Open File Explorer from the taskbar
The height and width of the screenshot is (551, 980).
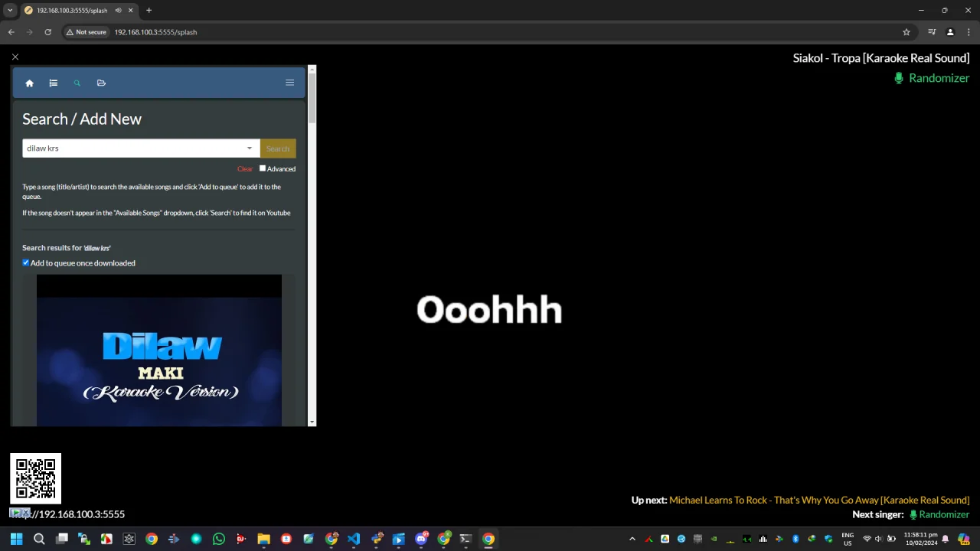pyautogui.click(x=263, y=539)
